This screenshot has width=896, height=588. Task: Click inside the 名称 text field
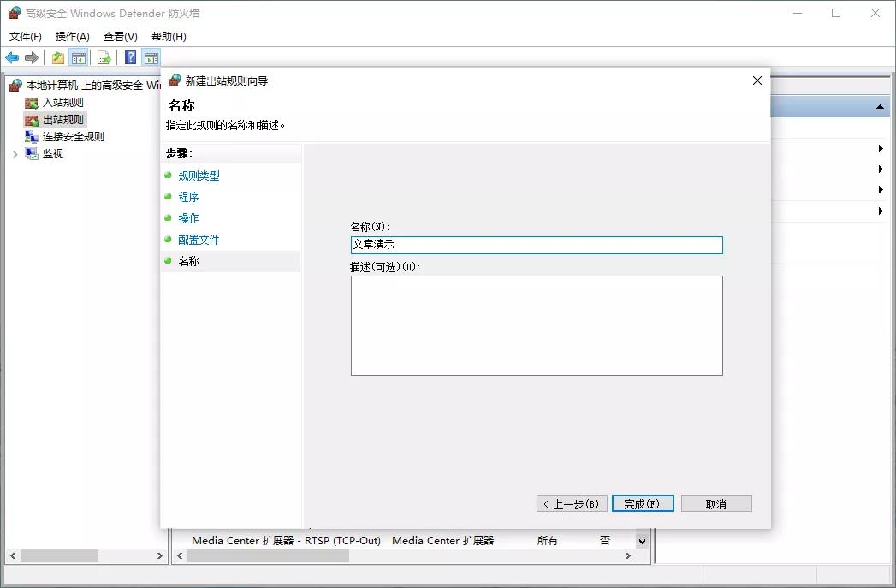click(x=537, y=245)
